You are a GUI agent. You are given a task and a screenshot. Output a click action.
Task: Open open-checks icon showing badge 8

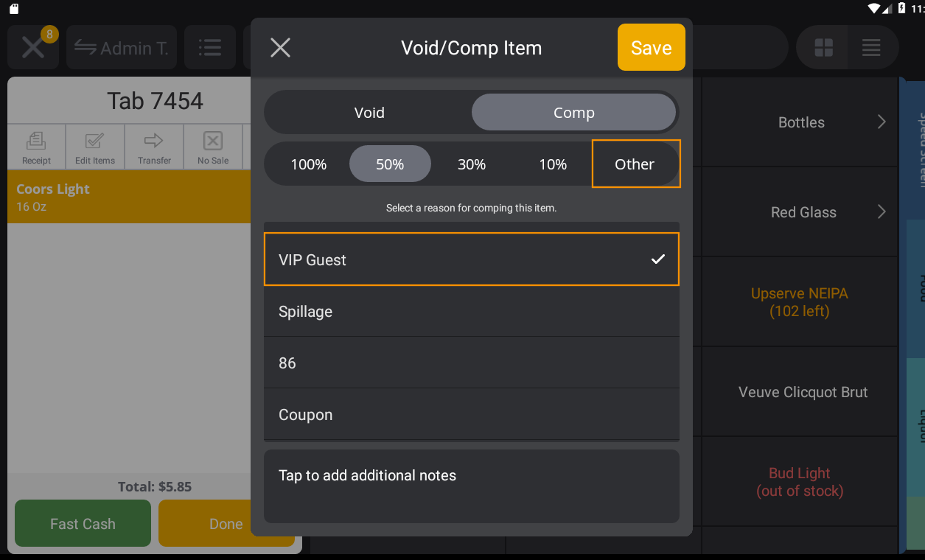coord(33,47)
